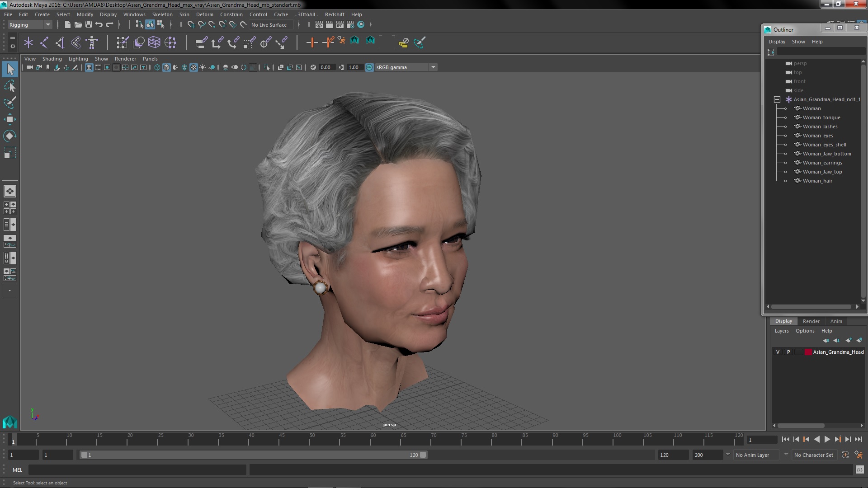Select Woman_hair in the Outliner
868x488 pixels.
(817, 181)
